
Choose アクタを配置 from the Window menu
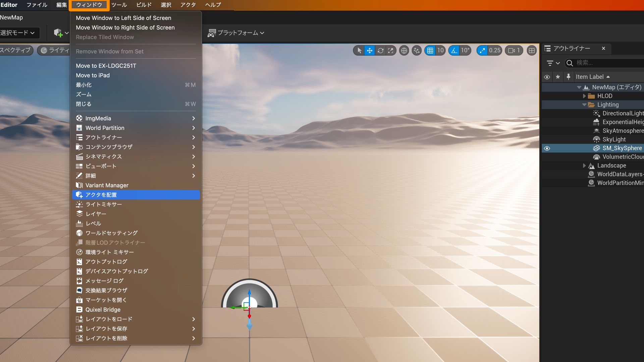click(101, 194)
